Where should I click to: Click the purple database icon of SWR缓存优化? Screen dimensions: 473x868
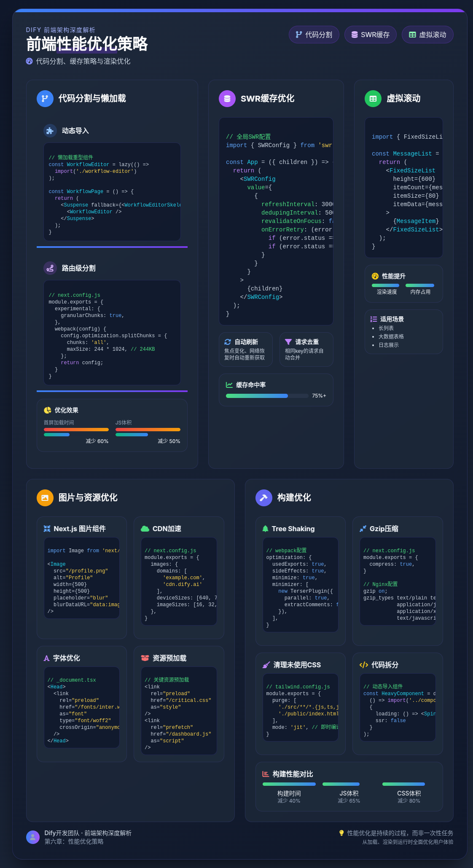coord(227,99)
